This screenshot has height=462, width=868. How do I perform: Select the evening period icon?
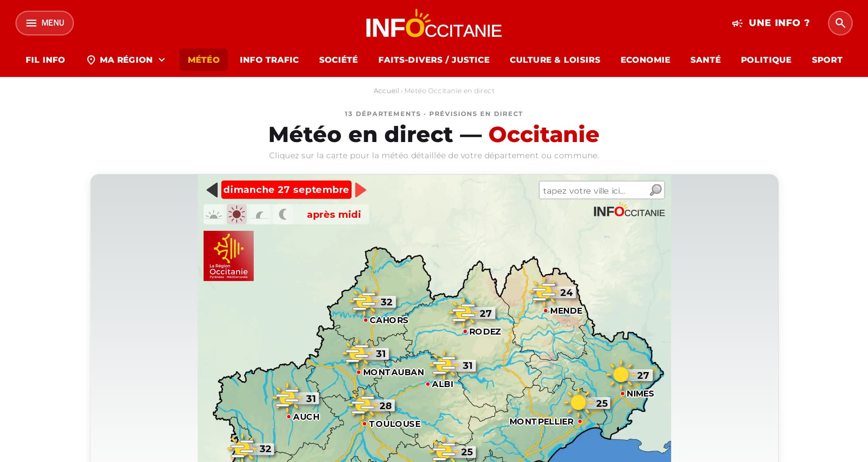pyautogui.click(x=260, y=214)
